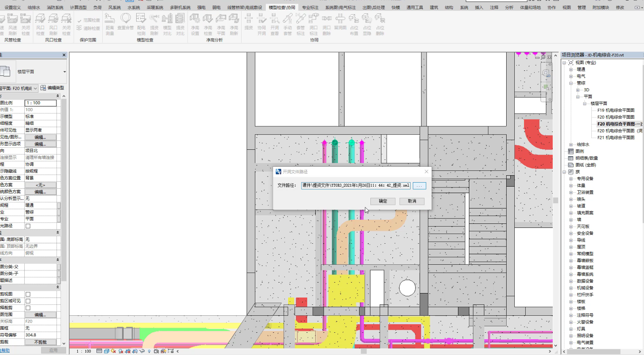Open the 留洞图 reserved opening drawing tool
Viewport: 644px width, 355px height.
[340, 21]
